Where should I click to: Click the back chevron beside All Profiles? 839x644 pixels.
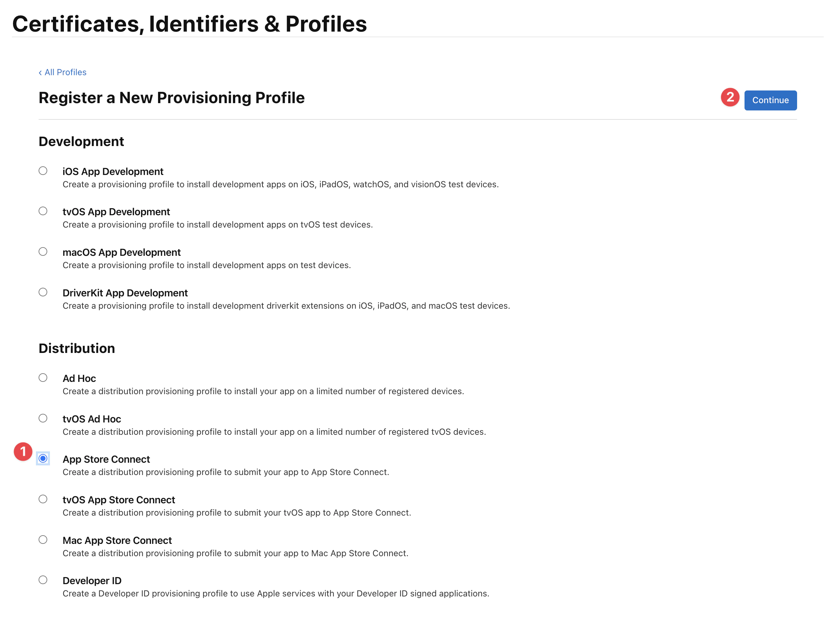coord(41,72)
